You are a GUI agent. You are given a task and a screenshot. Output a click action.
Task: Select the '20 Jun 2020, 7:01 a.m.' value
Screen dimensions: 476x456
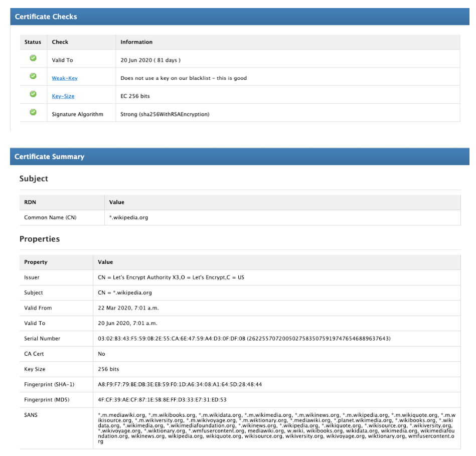pos(127,324)
